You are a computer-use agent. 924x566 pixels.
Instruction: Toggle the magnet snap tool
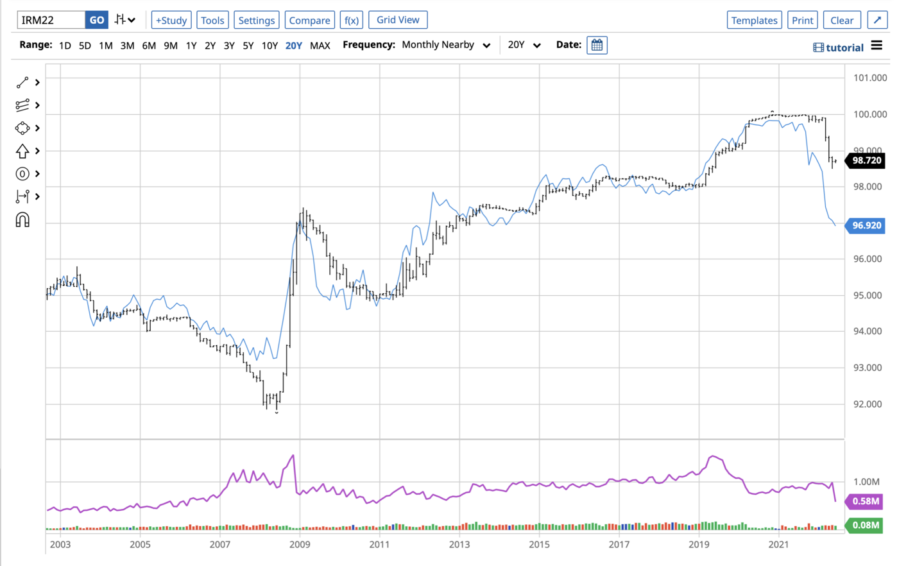click(22, 220)
